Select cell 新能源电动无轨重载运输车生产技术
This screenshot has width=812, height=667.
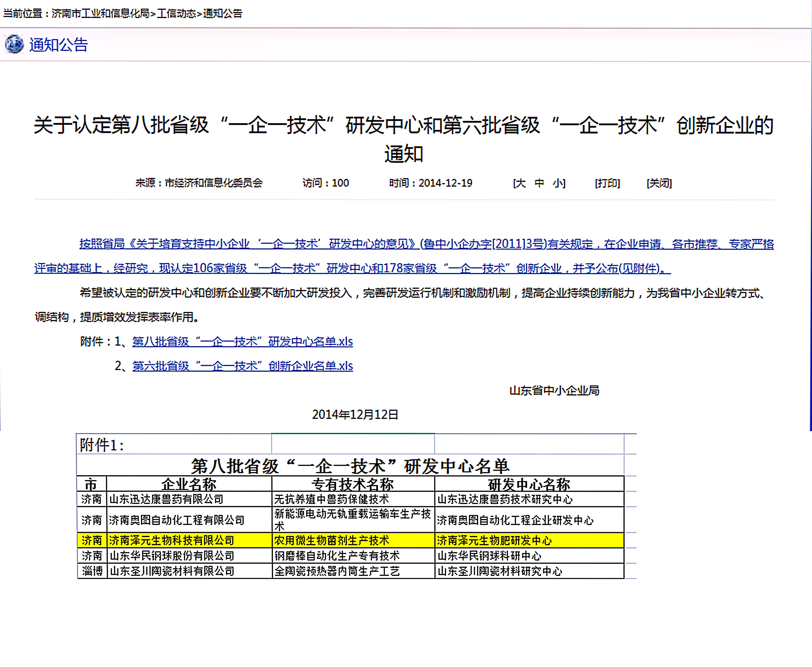tap(353, 520)
